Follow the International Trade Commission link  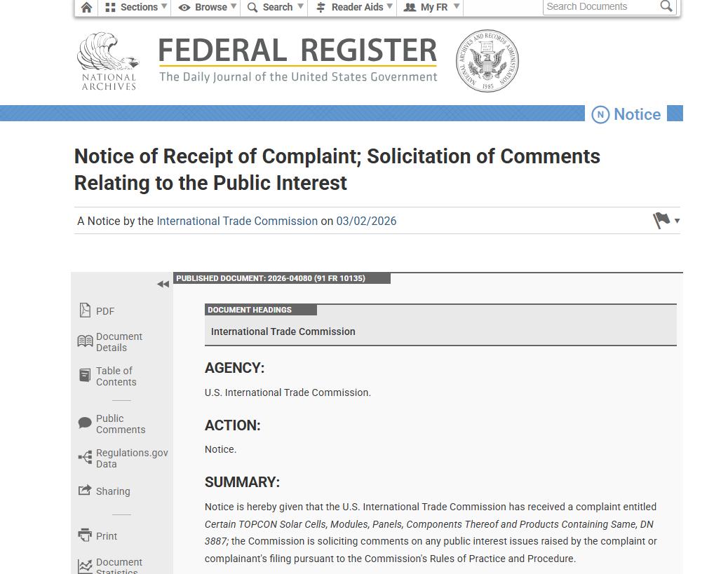coord(237,221)
